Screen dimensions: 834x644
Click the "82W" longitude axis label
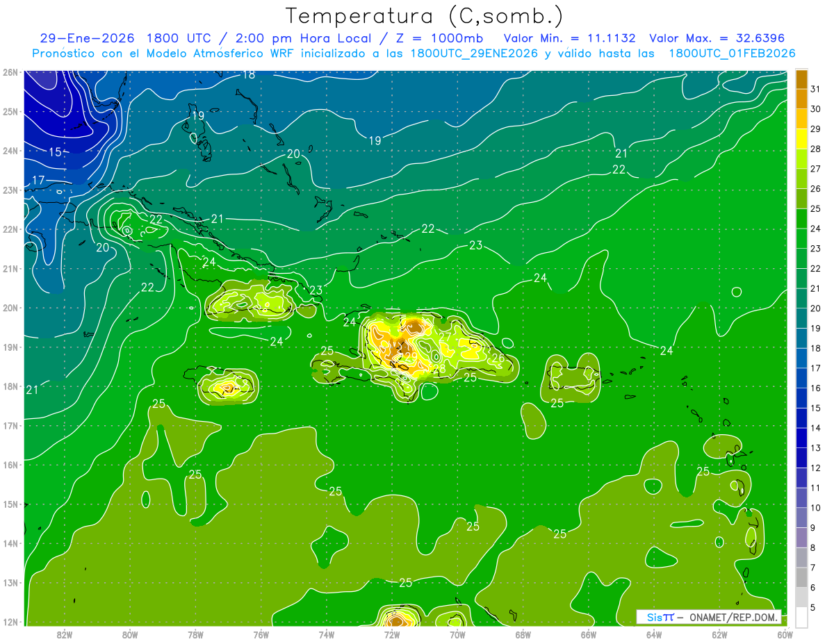(64, 634)
